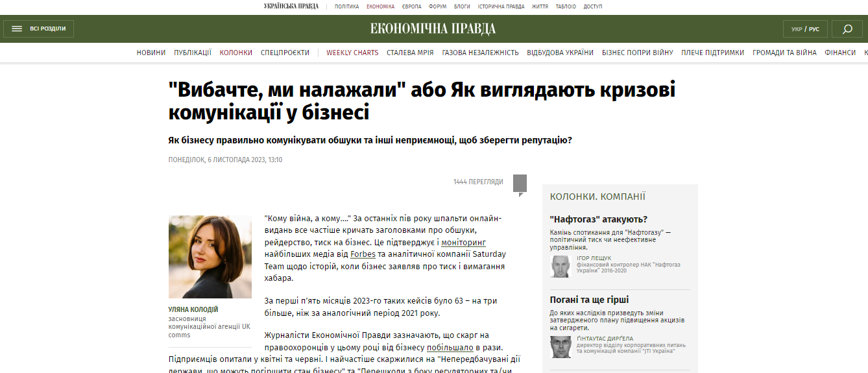The image size is (868, 373).
Task: Open the Weekly Charts section
Action: 352,53
